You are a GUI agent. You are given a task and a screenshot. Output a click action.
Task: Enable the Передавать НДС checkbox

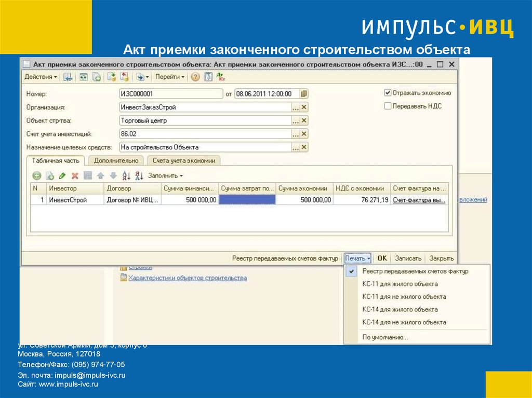[388, 106]
